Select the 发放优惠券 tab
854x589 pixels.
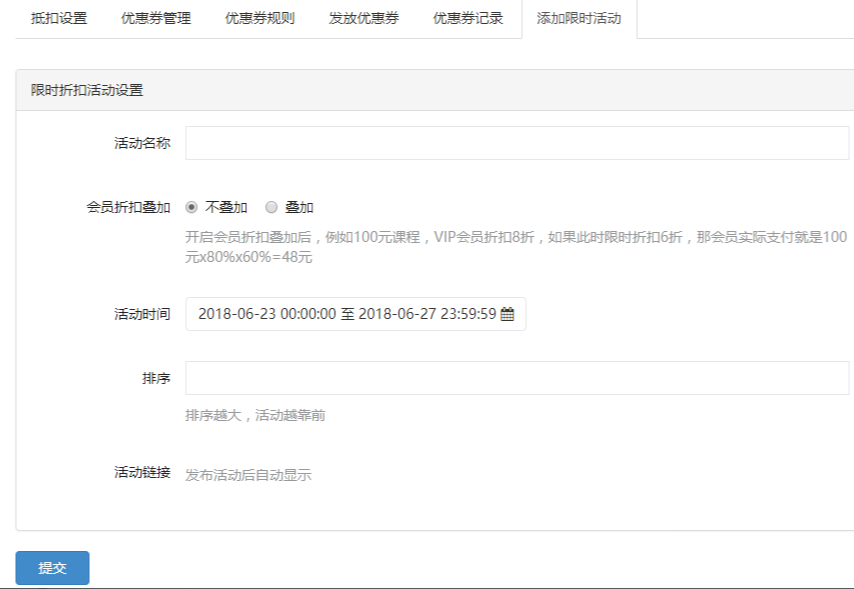click(x=364, y=19)
